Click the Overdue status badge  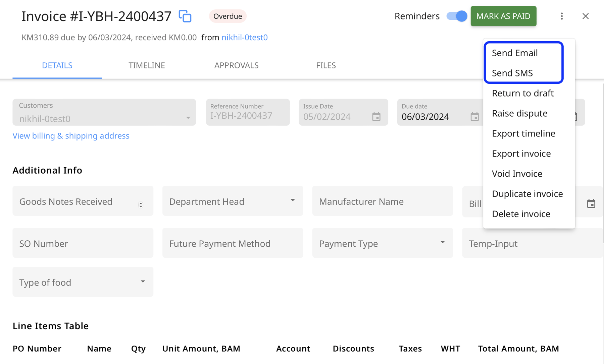pyautogui.click(x=228, y=16)
